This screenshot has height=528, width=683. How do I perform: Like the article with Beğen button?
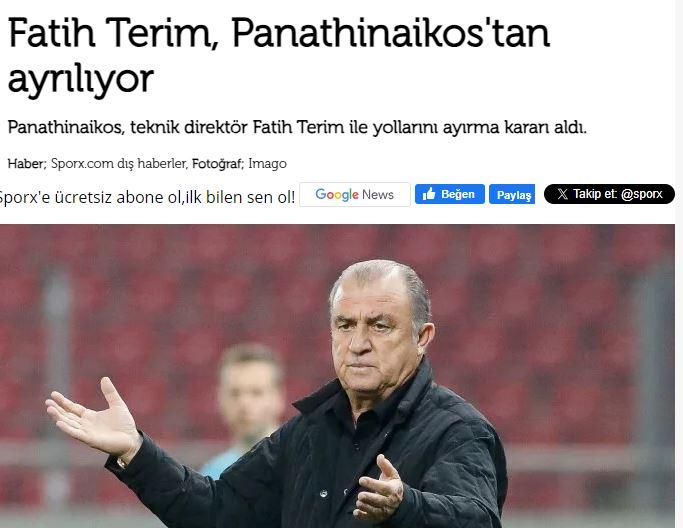click(x=450, y=194)
